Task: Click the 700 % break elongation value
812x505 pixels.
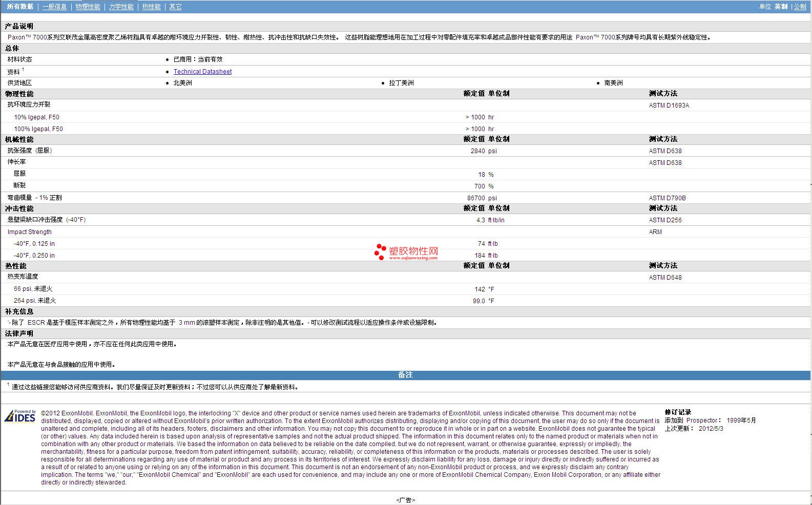Action: [x=484, y=186]
